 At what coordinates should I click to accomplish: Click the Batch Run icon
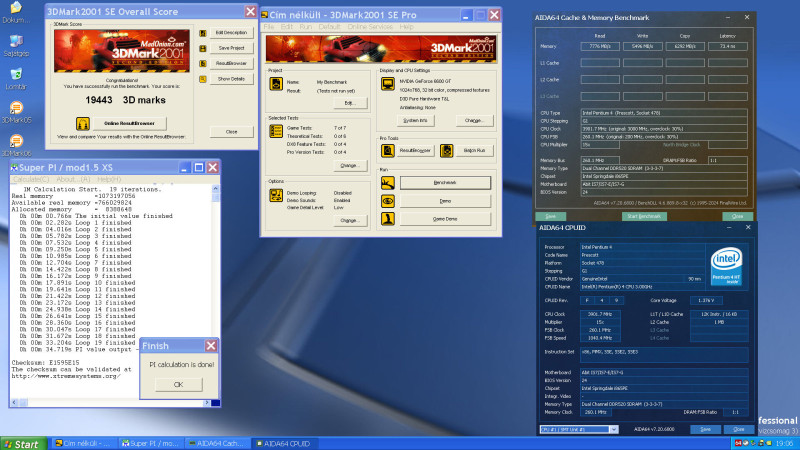(446, 151)
